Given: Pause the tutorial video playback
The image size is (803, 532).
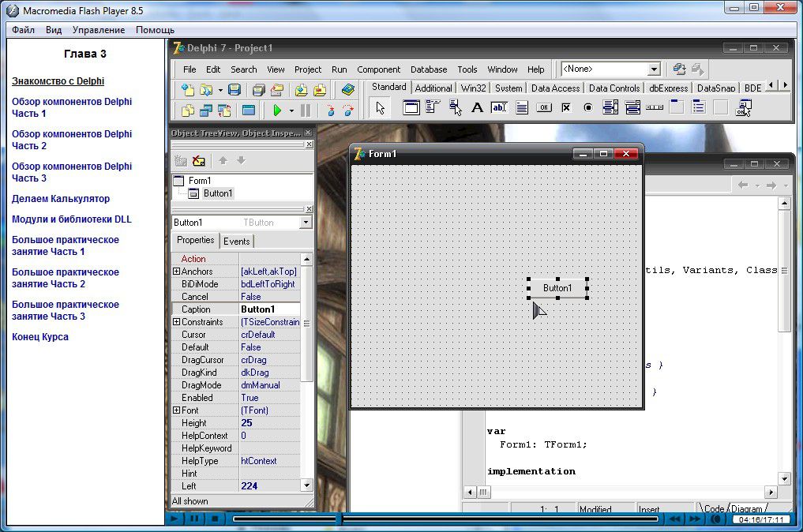Looking at the screenshot, I should tap(194, 519).
